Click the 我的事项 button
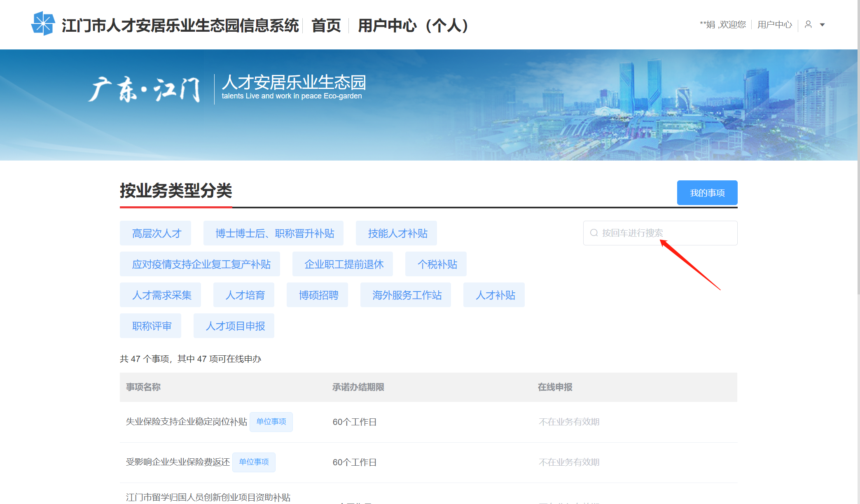This screenshot has width=860, height=504. pos(707,193)
